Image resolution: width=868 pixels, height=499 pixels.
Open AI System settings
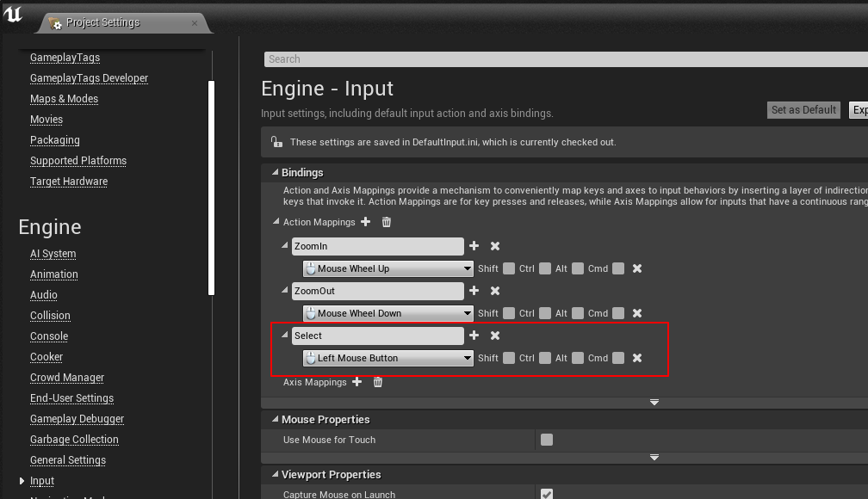(x=53, y=254)
